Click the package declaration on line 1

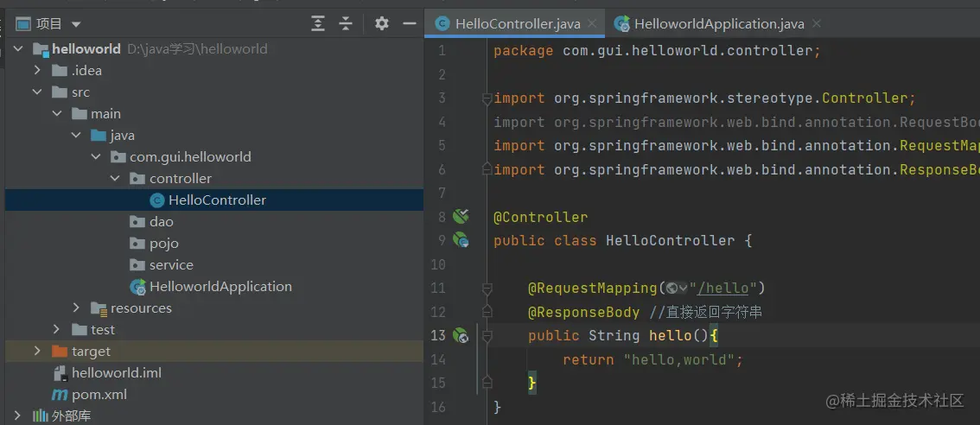[x=656, y=51]
